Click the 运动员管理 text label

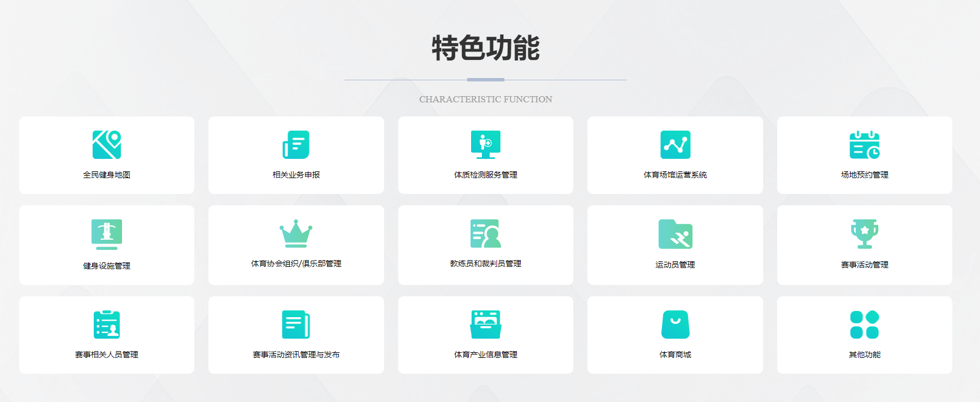click(675, 265)
